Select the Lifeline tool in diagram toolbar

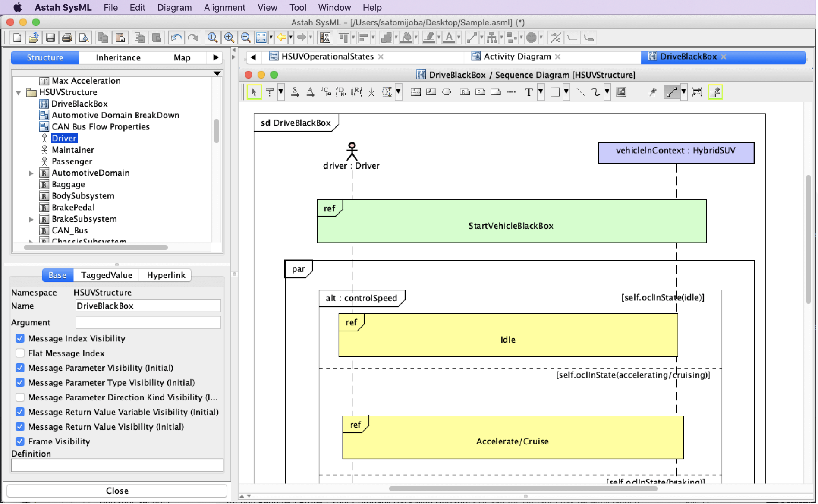(x=270, y=92)
